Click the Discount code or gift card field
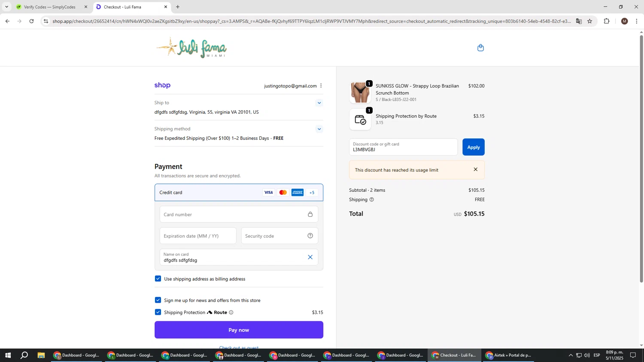This screenshot has height=362, width=644. pyautogui.click(x=404, y=147)
